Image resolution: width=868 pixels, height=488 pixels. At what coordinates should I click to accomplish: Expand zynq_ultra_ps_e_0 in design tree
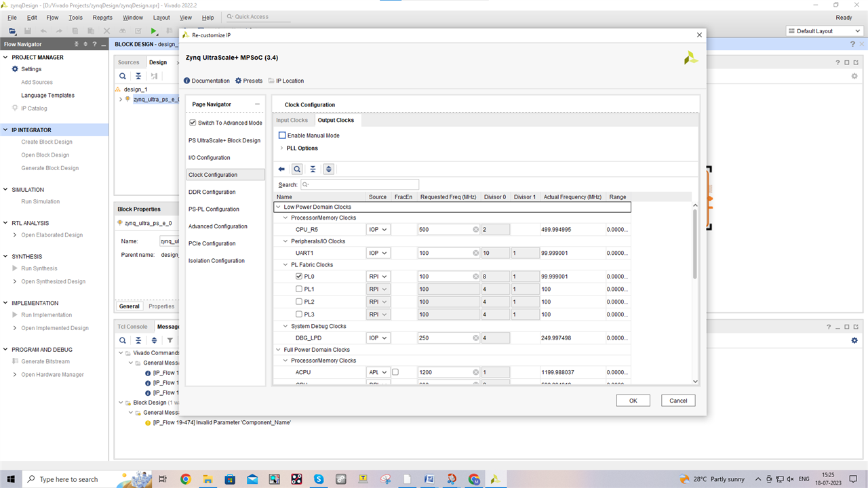[120, 99]
